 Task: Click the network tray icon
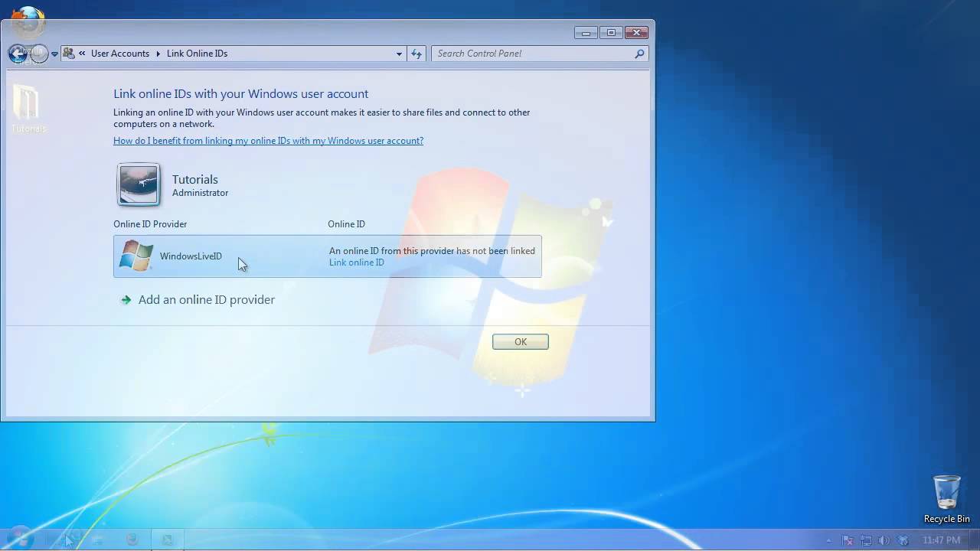tap(866, 540)
